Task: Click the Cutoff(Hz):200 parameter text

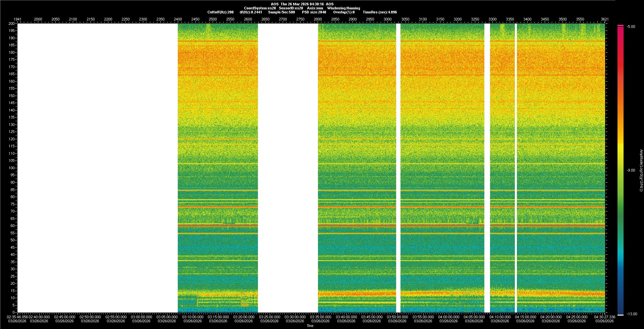Action: point(220,12)
